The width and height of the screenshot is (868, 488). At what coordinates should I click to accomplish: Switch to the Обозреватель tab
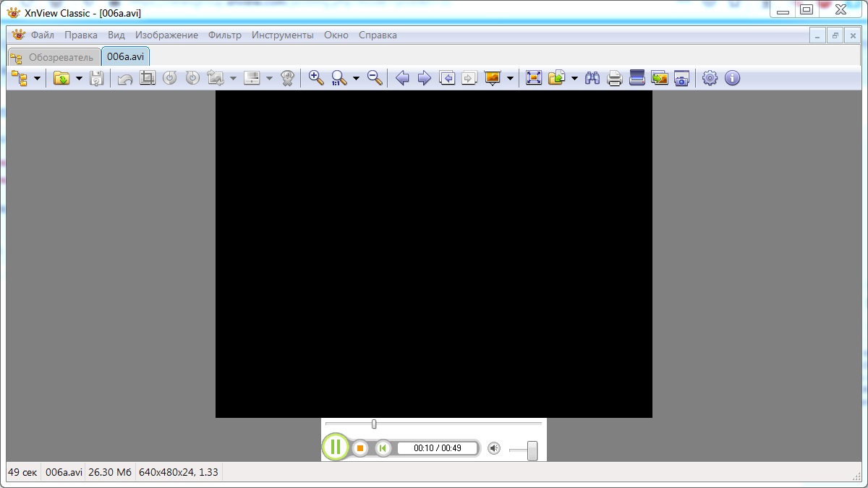tap(53, 57)
